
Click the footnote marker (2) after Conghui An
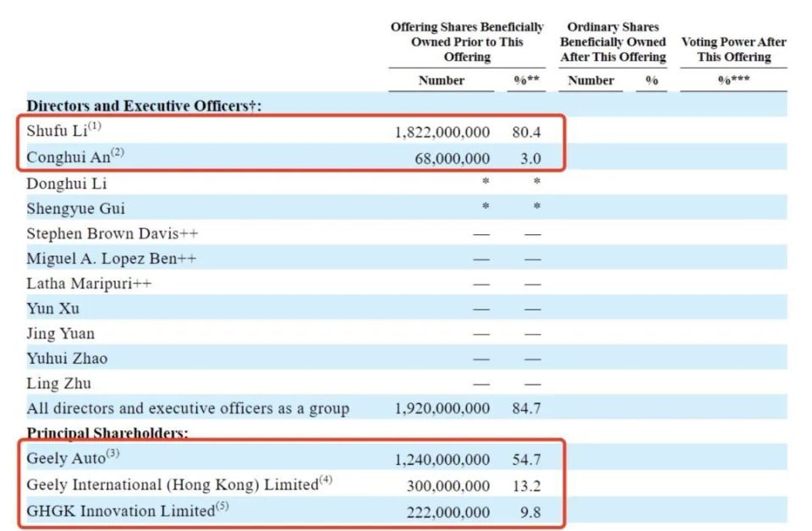pyautogui.click(x=118, y=152)
